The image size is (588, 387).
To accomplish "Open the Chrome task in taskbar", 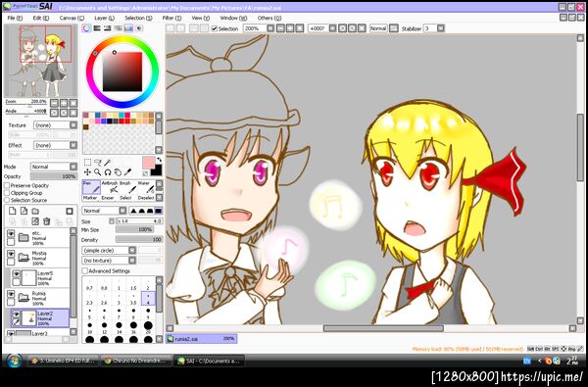I will [x=135, y=362].
